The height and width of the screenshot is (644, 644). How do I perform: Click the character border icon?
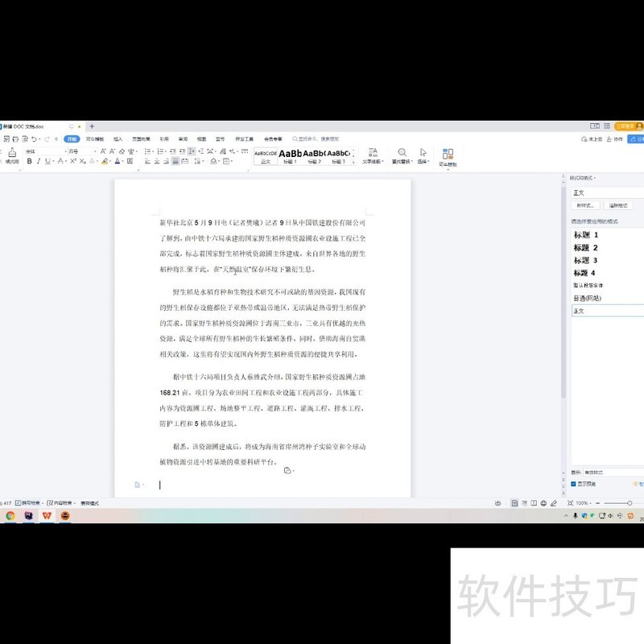click(130, 162)
